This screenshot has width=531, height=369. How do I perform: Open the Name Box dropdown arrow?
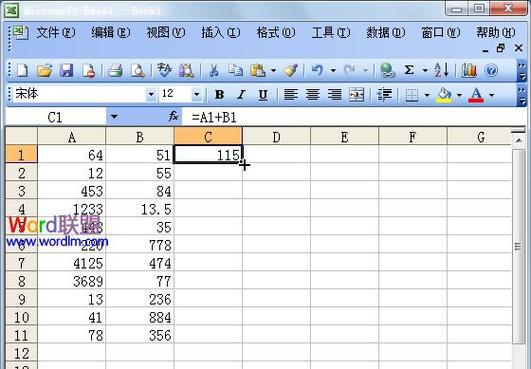[x=114, y=117]
